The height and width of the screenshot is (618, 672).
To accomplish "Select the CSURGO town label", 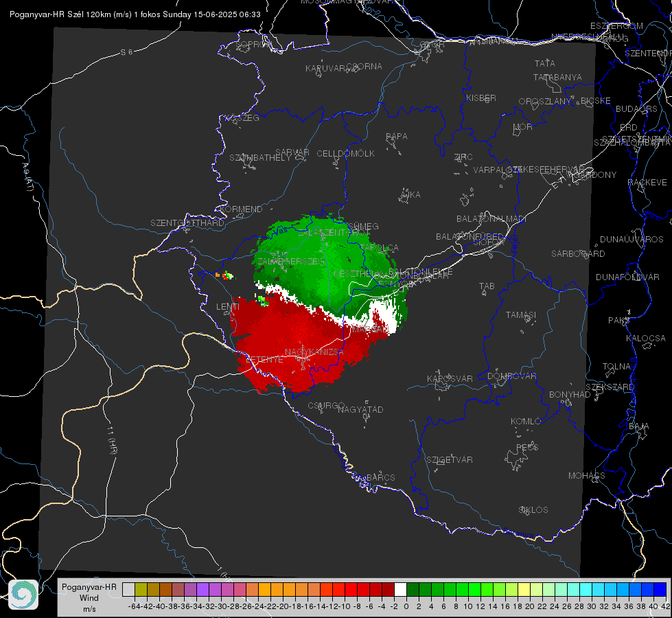I will (326, 406).
